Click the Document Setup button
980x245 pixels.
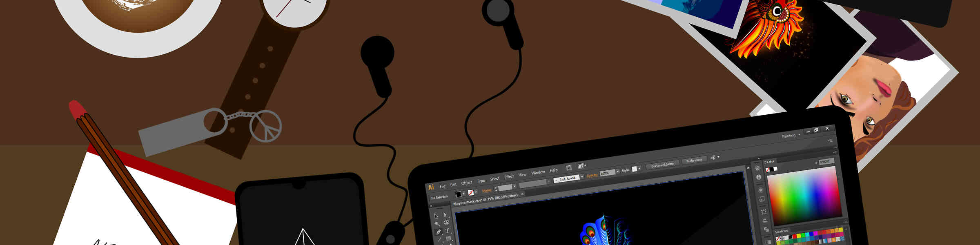[663, 165]
